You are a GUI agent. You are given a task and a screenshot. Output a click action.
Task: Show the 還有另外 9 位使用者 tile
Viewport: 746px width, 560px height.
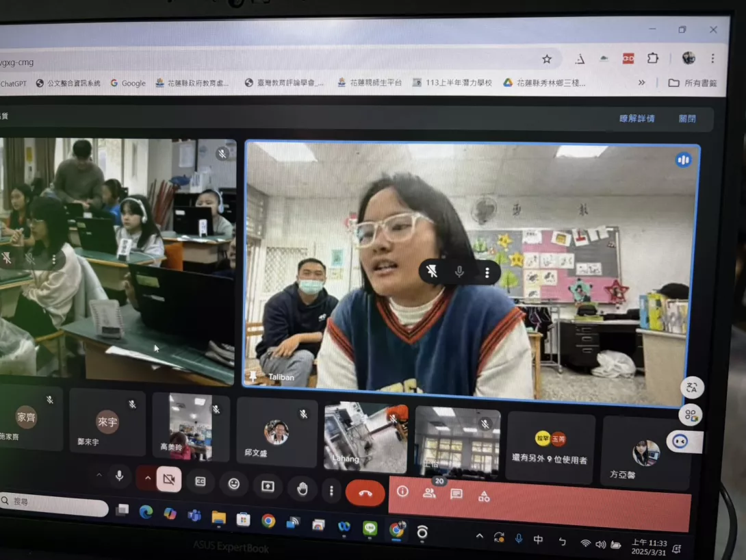[550, 447]
